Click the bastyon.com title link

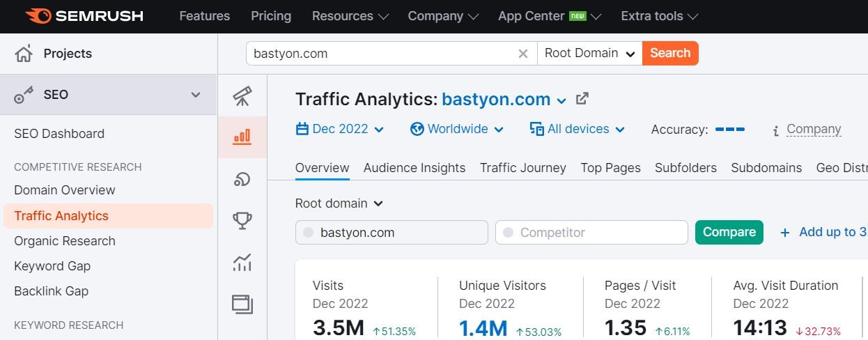click(x=496, y=99)
